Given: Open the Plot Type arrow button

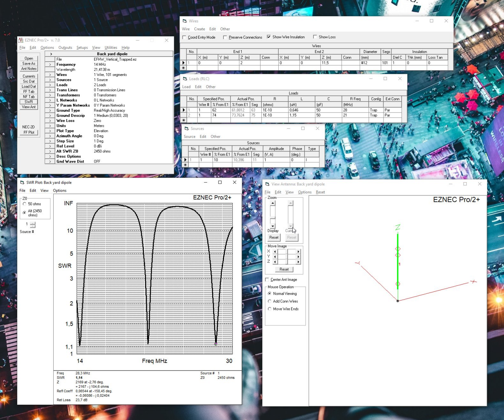Looking at the screenshot, I should (50, 131).
